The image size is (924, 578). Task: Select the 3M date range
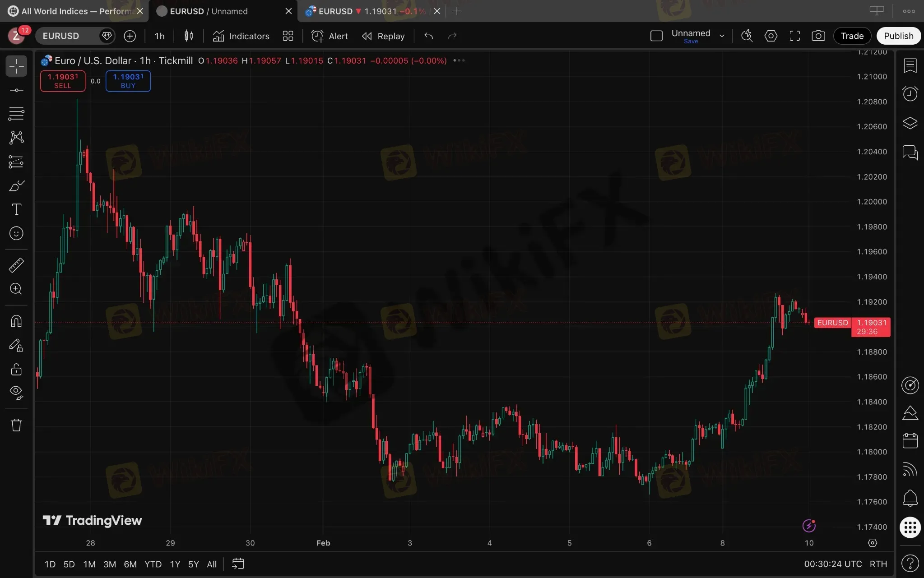(109, 564)
